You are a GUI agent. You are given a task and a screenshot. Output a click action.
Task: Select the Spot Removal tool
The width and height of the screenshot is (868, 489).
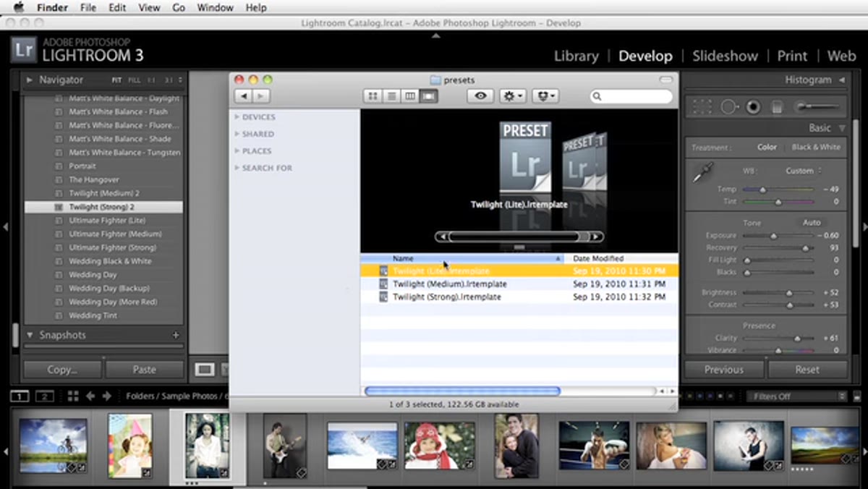click(x=728, y=107)
